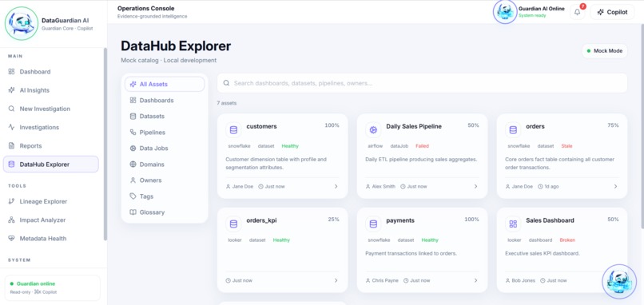644x305 pixels.
Task: Open the Copilot button in header
Action: [612, 12]
